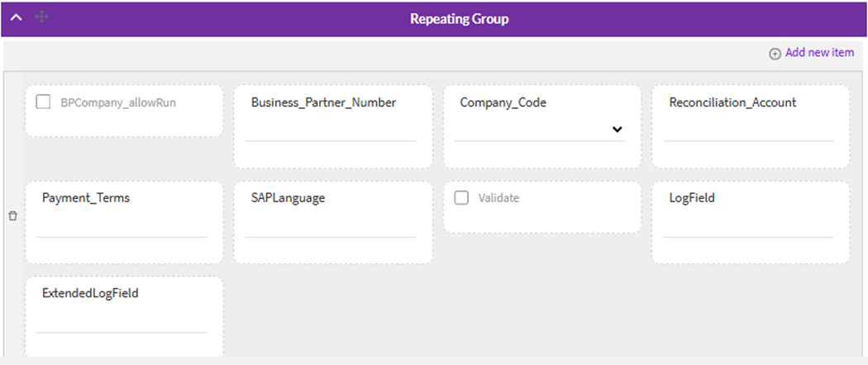Enable the Validate checkbox
Image resolution: width=868 pixels, height=365 pixels.
pyautogui.click(x=461, y=198)
